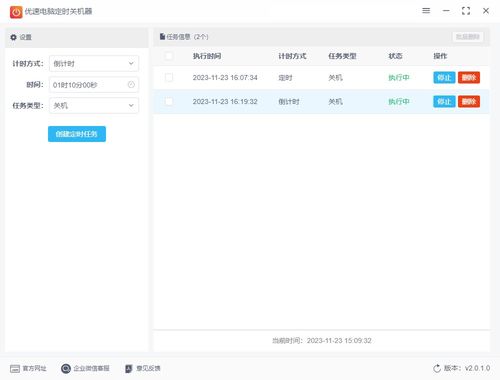Expand the 计时方式 dropdown
500x380 pixels.
[94, 63]
